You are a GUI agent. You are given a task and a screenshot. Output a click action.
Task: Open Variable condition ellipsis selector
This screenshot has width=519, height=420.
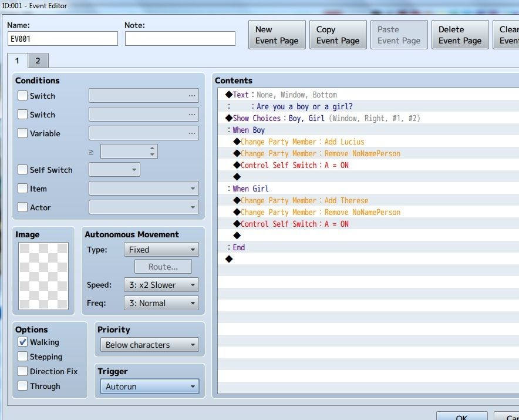(x=191, y=133)
